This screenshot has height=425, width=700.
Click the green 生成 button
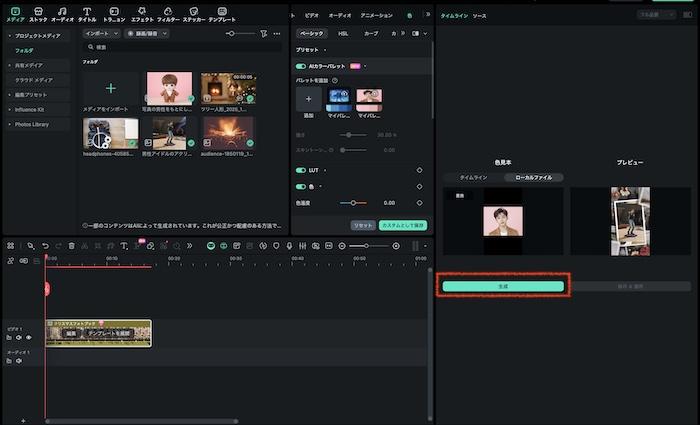(503, 286)
